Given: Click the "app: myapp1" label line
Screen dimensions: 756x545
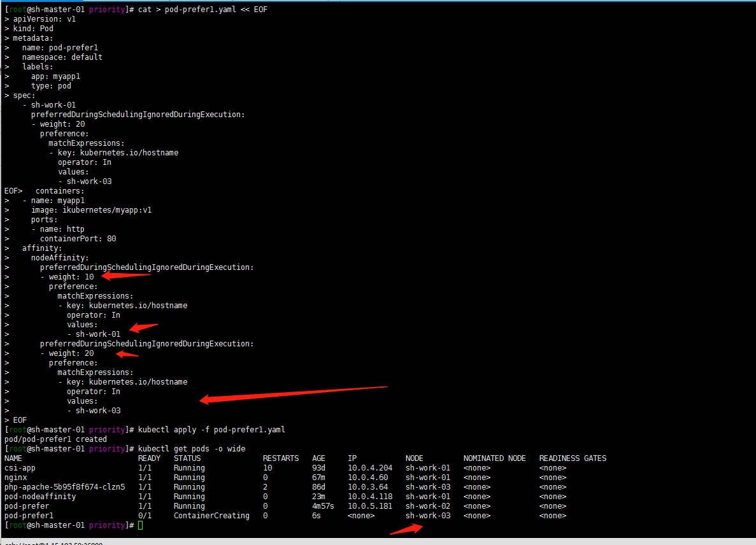Looking at the screenshot, I should (x=56, y=76).
